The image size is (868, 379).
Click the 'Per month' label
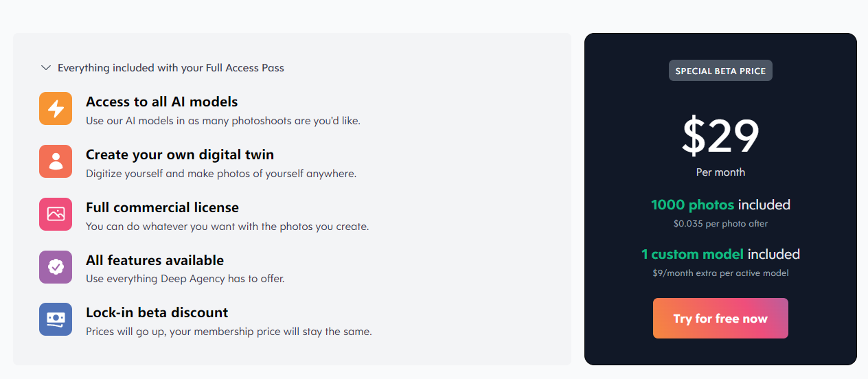720,172
